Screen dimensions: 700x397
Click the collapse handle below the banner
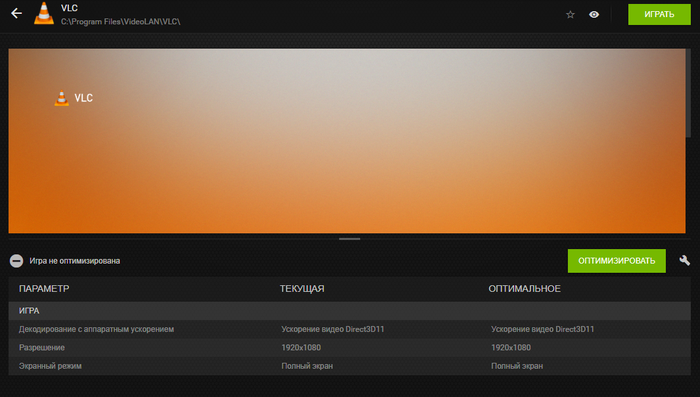[350, 239]
